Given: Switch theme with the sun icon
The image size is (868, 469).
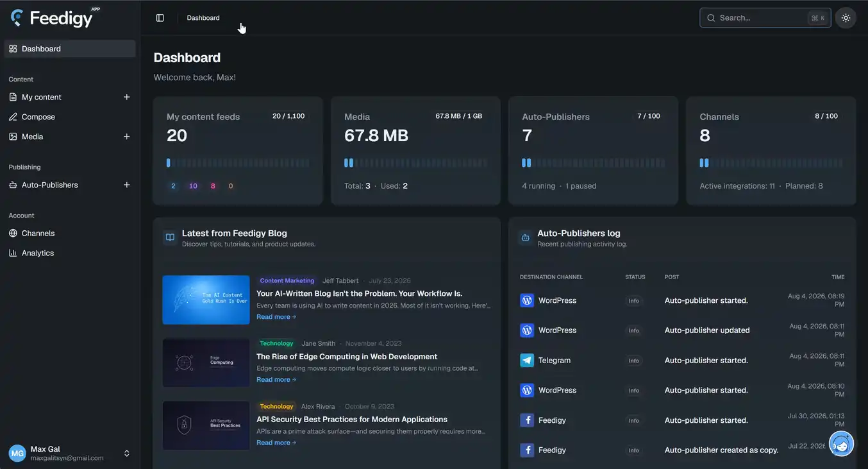Looking at the screenshot, I should coord(846,18).
